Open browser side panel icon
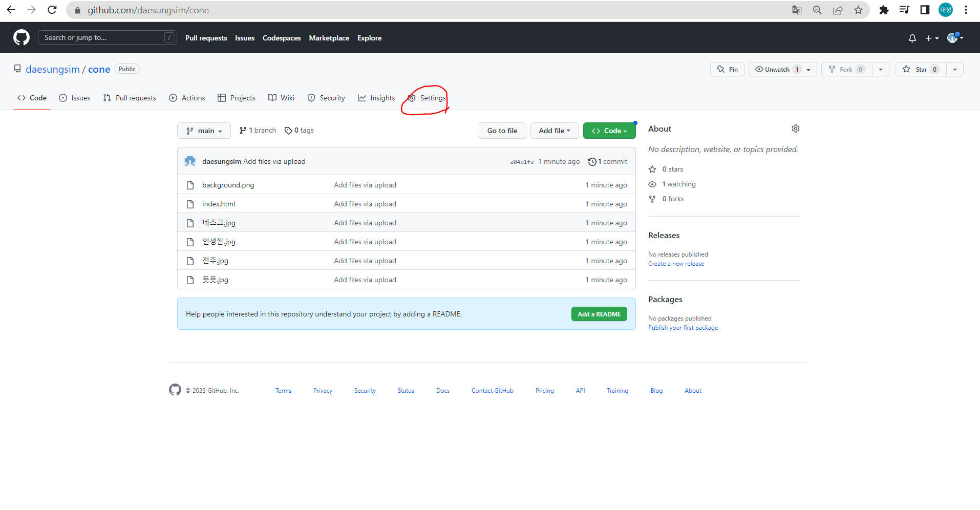 pyautogui.click(x=925, y=10)
